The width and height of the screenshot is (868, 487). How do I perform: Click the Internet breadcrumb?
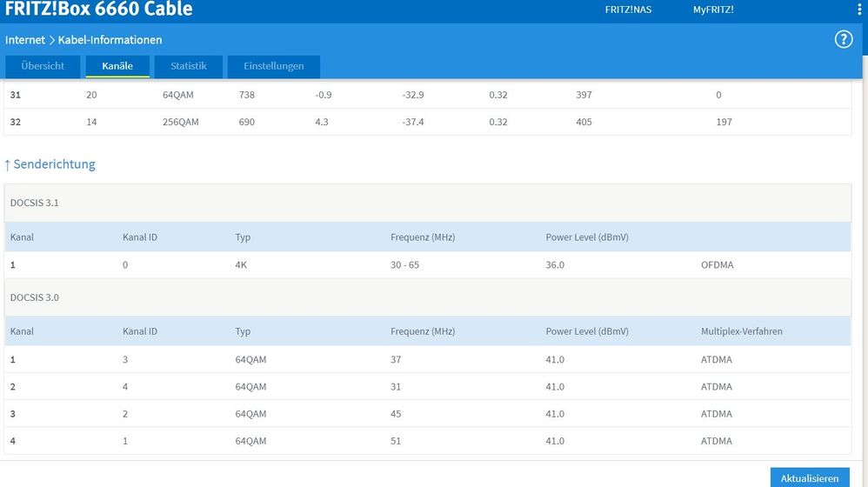[x=24, y=40]
